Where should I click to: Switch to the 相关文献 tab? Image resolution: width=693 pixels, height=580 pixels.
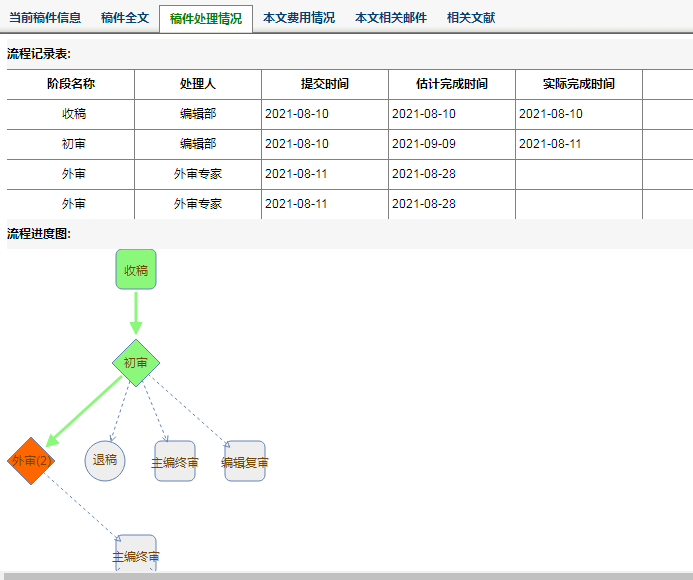tap(471, 18)
